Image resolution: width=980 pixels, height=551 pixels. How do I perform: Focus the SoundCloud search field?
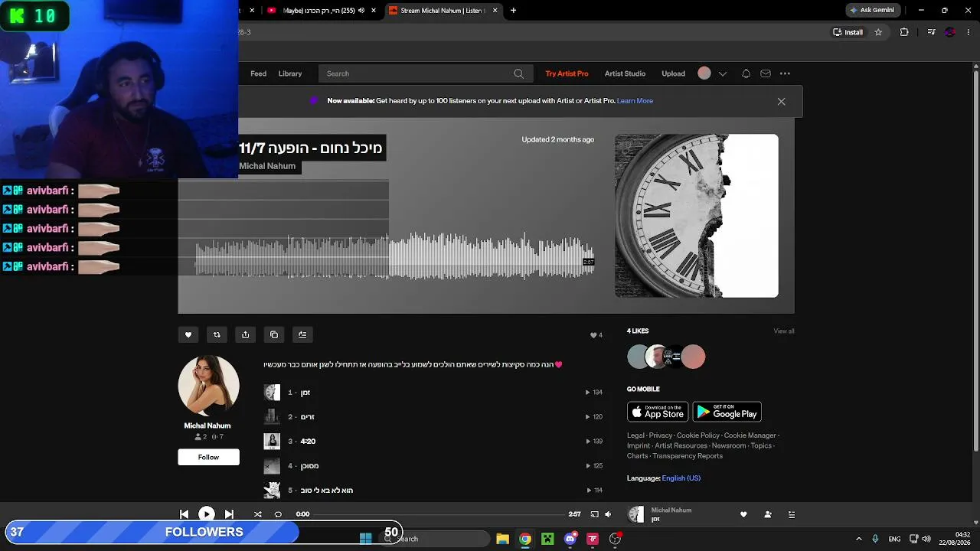point(424,73)
